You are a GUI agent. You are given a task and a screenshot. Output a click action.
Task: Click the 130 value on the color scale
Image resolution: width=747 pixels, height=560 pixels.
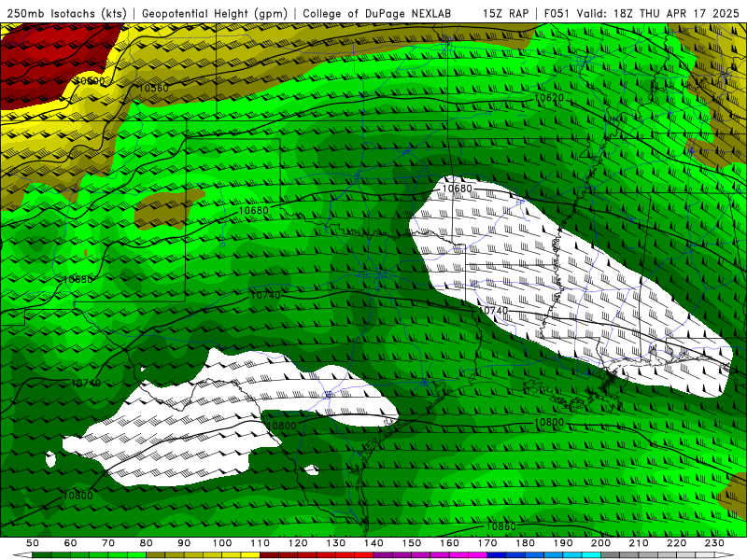pos(336,543)
